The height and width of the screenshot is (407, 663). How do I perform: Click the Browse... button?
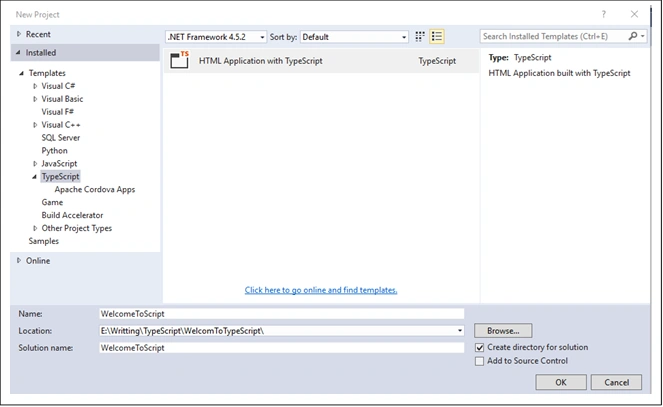[x=503, y=331]
